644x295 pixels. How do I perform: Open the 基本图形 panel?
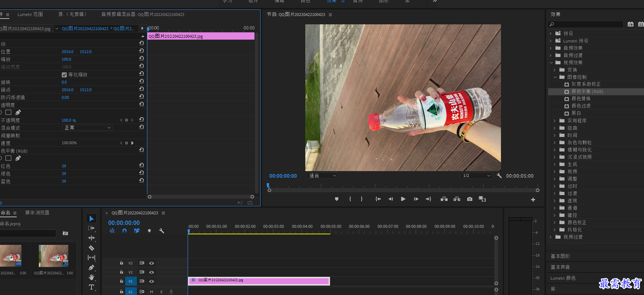click(x=560, y=256)
